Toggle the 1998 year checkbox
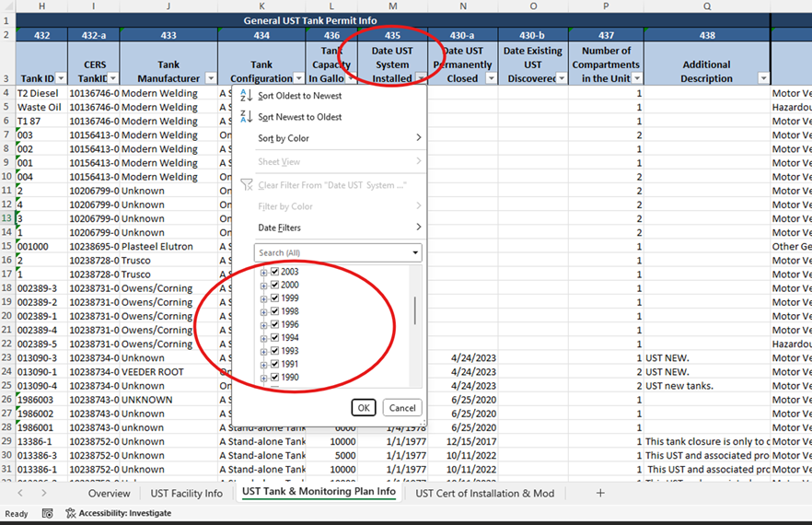Image resolution: width=812 pixels, height=525 pixels. 274,311
